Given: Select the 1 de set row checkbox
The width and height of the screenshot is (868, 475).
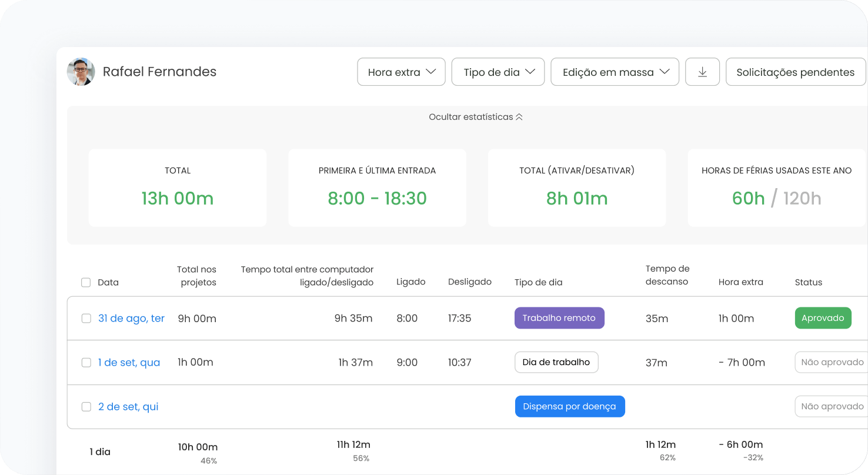Looking at the screenshot, I should click(x=86, y=362).
